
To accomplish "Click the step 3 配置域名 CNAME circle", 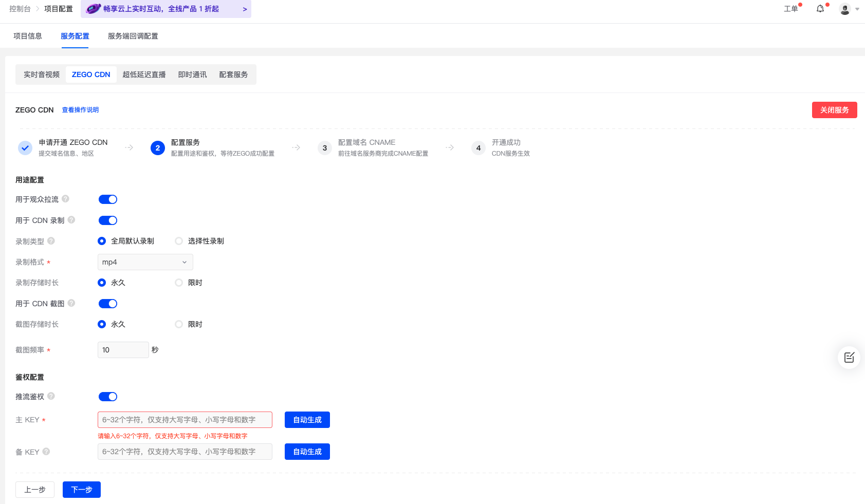I will click(x=325, y=147).
